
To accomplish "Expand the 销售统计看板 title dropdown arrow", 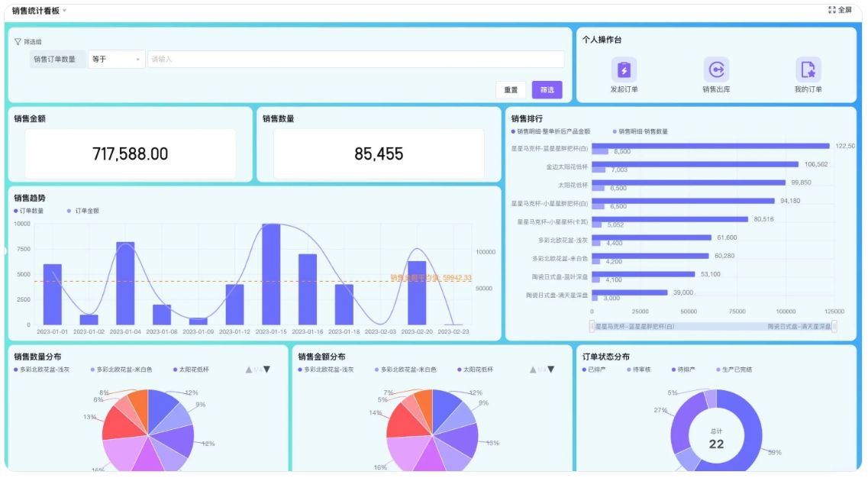I will click(64, 11).
